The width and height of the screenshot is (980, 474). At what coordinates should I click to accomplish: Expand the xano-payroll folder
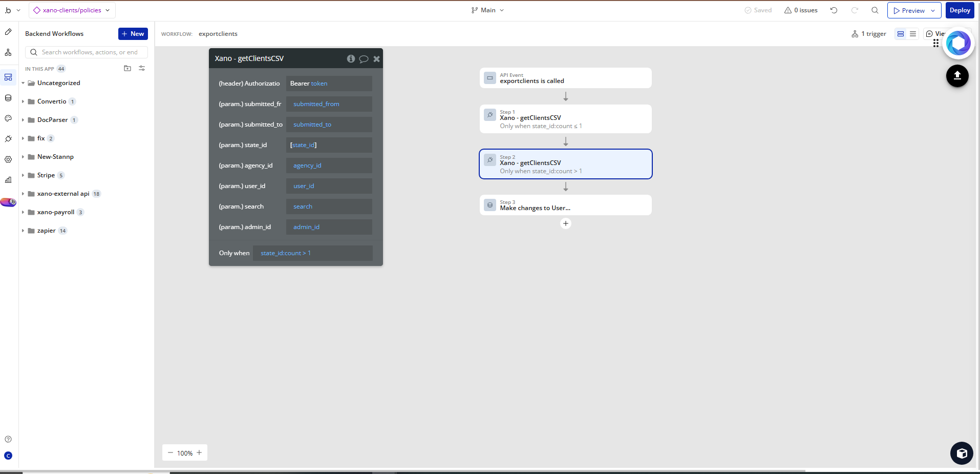click(23, 212)
